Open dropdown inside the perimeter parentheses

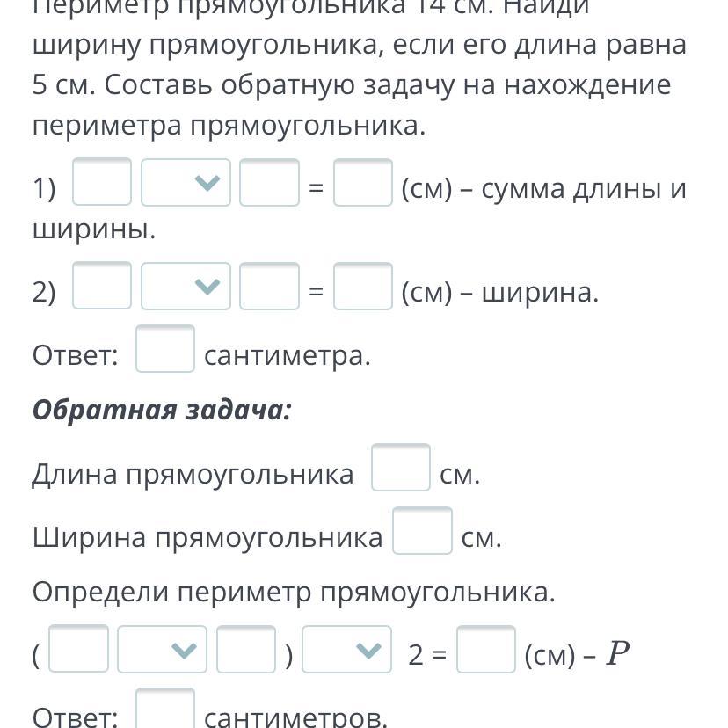[x=162, y=649]
